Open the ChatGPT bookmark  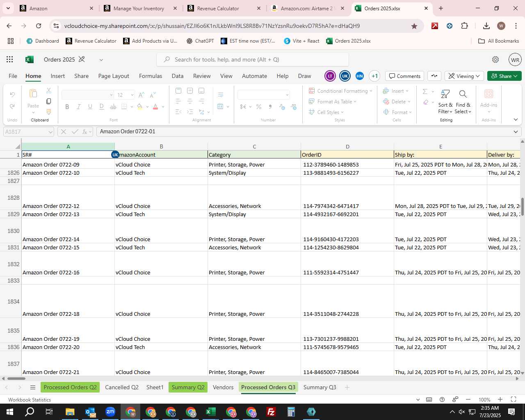200,41
